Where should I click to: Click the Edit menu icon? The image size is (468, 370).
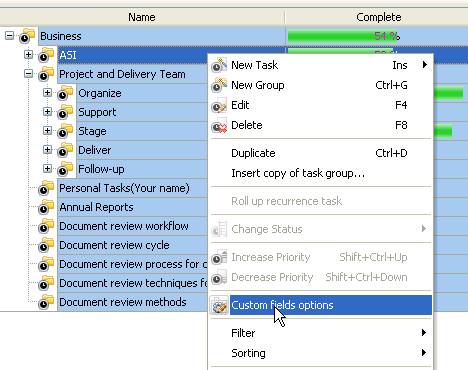(219, 105)
